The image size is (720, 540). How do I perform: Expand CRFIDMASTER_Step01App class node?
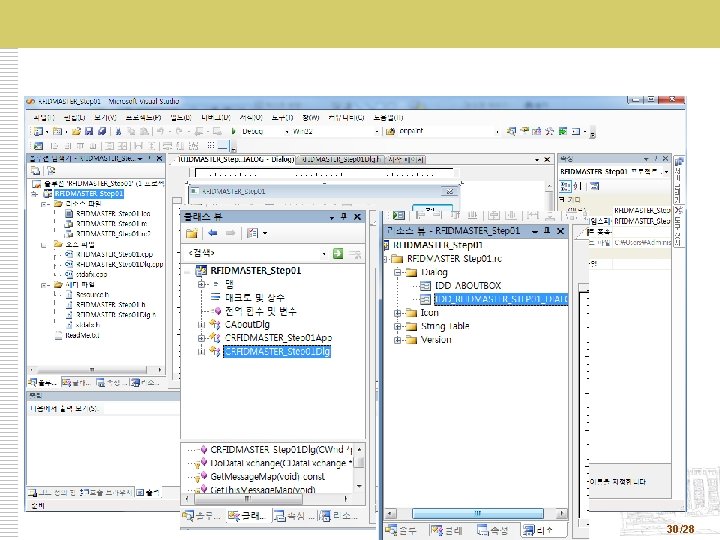[x=201, y=338]
